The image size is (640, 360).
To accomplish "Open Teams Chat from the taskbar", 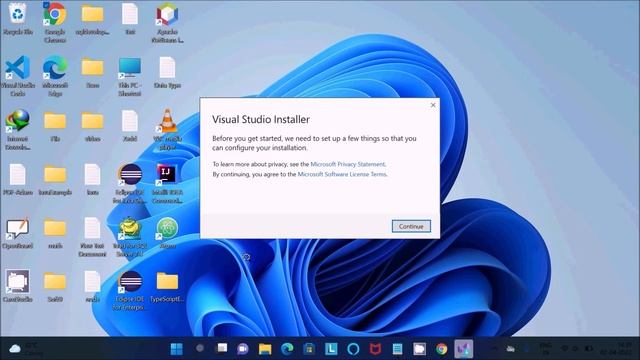I will click(243, 349).
